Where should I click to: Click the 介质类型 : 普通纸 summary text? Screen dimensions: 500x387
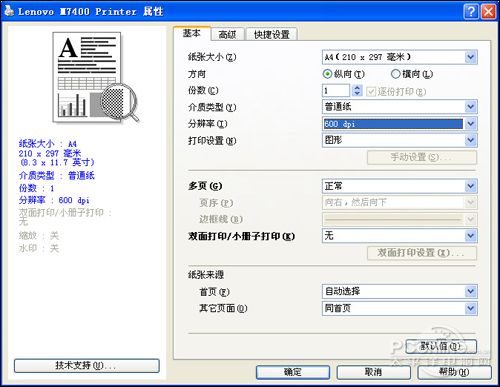tap(57, 176)
